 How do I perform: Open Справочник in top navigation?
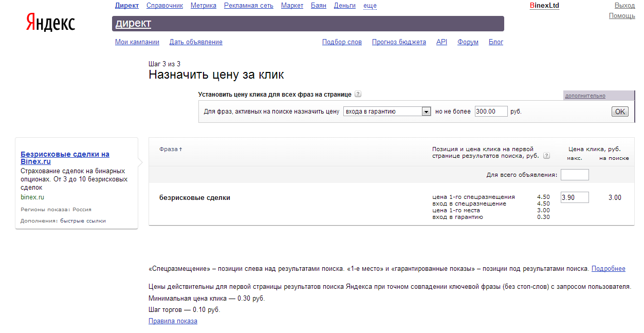164,6
